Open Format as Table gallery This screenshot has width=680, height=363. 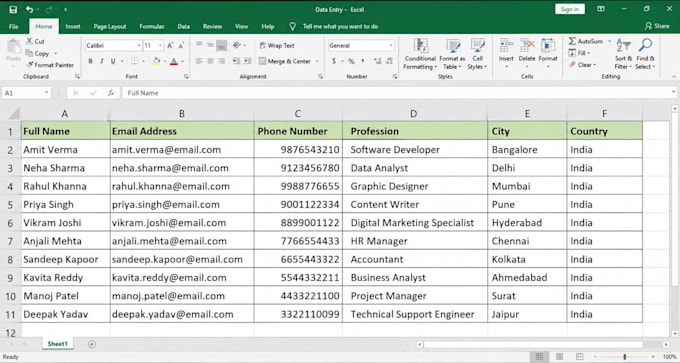point(452,54)
